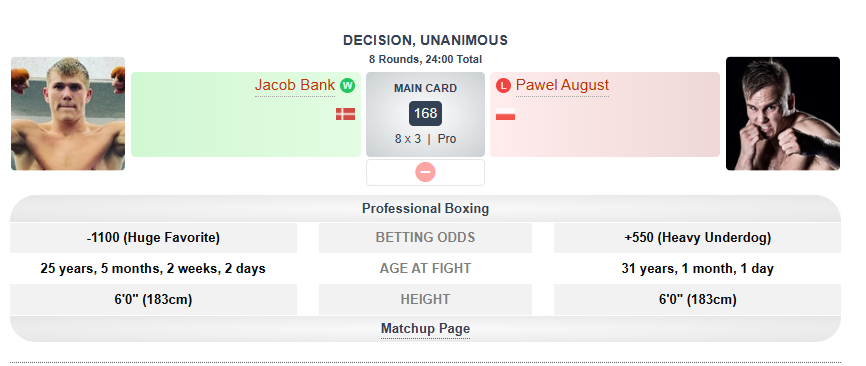This screenshot has height=366, width=866.
Task: Click Pawel August's profile photo
Action: pos(783,114)
